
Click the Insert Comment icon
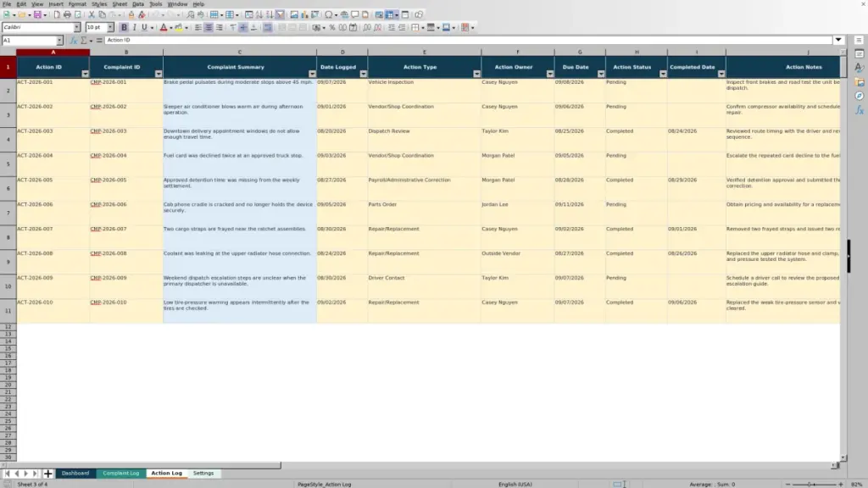355,14
